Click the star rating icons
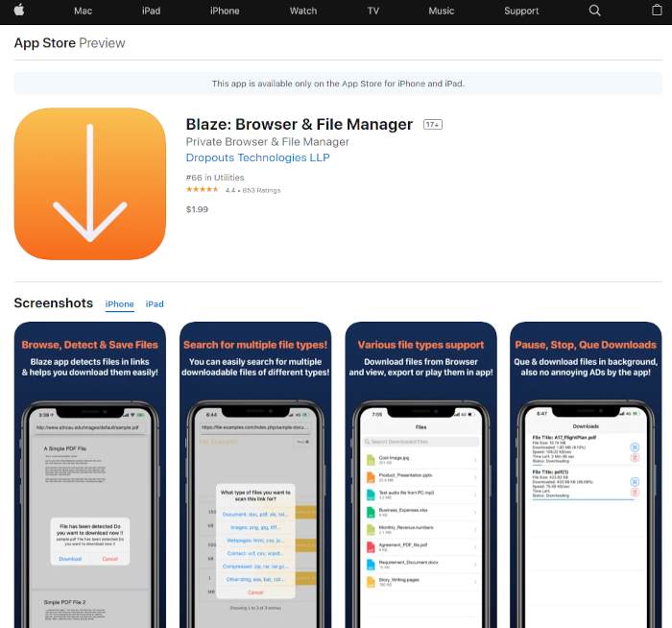The width and height of the screenshot is (672, 628). [x=203, y=189]
